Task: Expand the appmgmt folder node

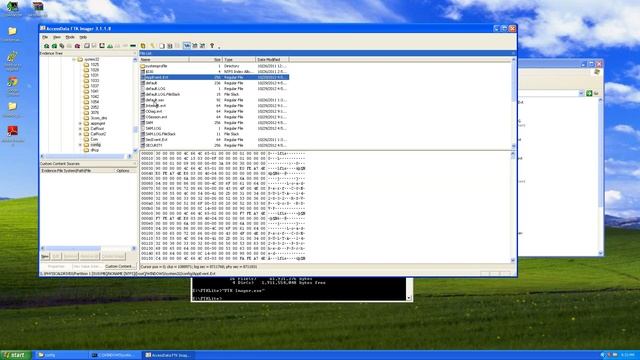Action: click(80, 123)
